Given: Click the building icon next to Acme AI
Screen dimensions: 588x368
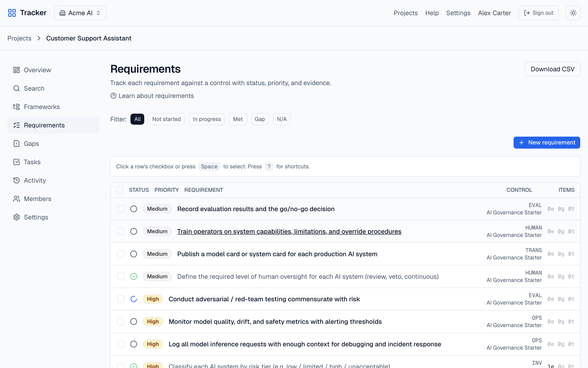Looking at the screenshot, I should pos(62,13).
